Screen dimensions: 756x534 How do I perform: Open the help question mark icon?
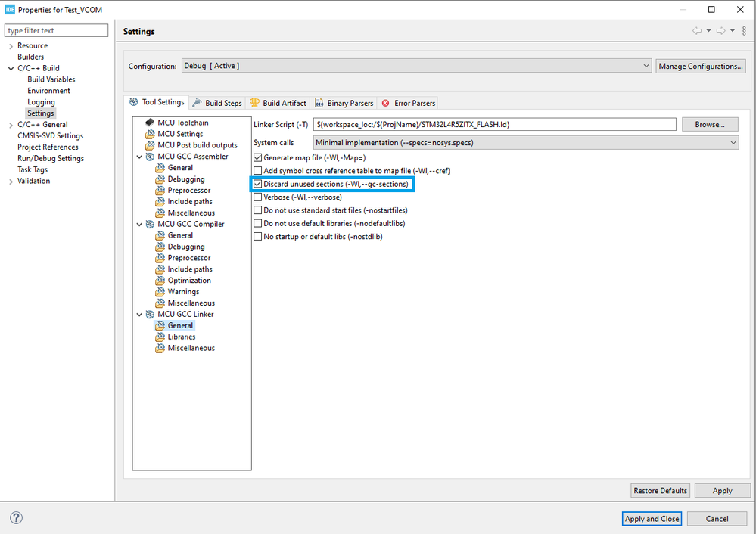pyautogui.click(x=16, y=517)
